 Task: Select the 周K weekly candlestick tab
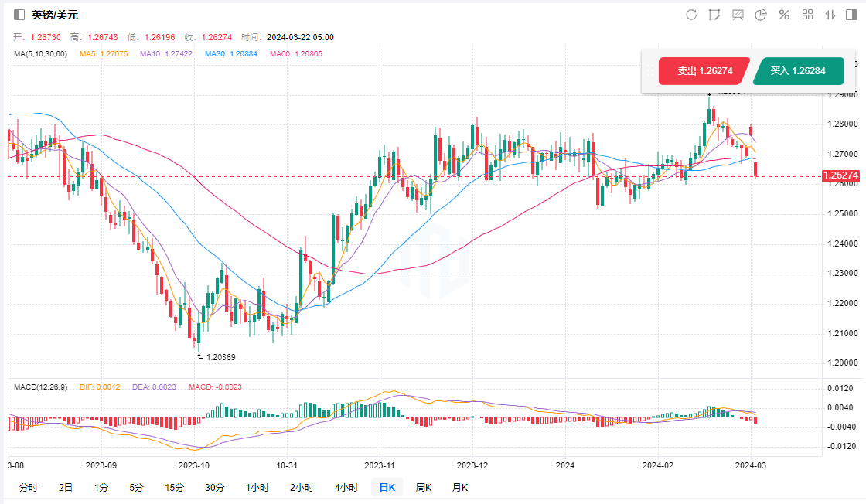(x=423, y=487)
